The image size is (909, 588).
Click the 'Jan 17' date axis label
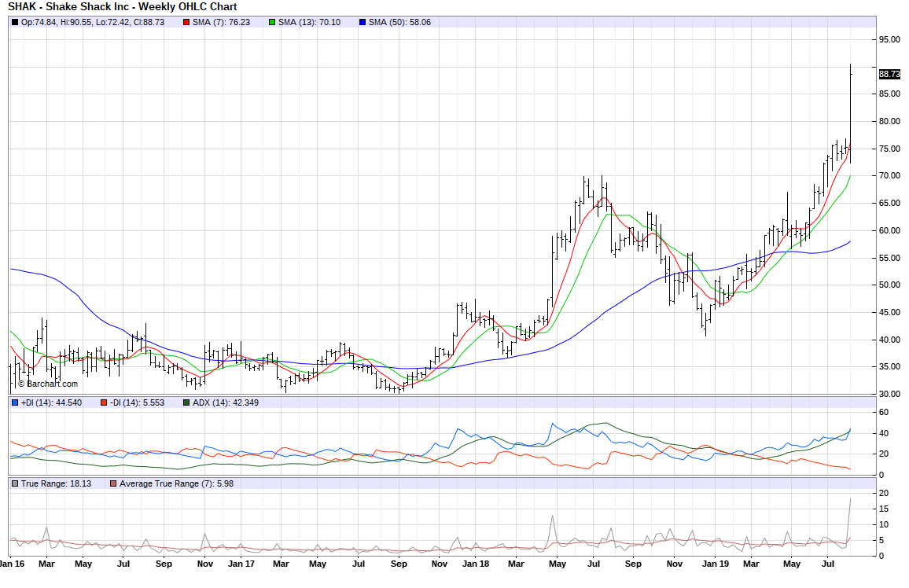tap(241, 564)
